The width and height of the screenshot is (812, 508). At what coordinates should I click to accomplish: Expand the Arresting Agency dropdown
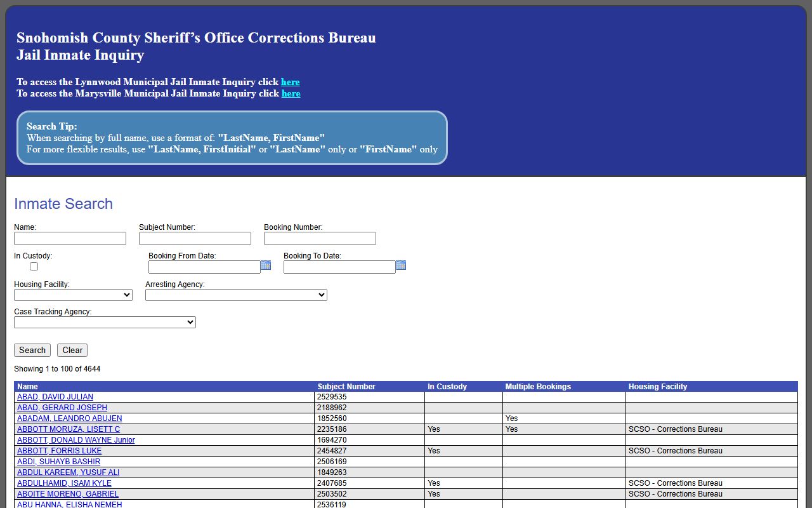click(236, 295)
